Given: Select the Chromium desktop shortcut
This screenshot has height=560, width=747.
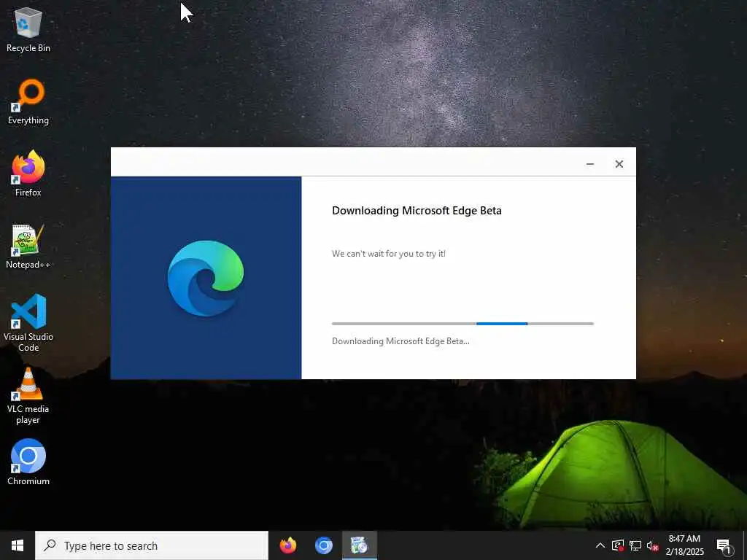Looking at the screenshot, I should pyautogui.click(x=28, y=462).
